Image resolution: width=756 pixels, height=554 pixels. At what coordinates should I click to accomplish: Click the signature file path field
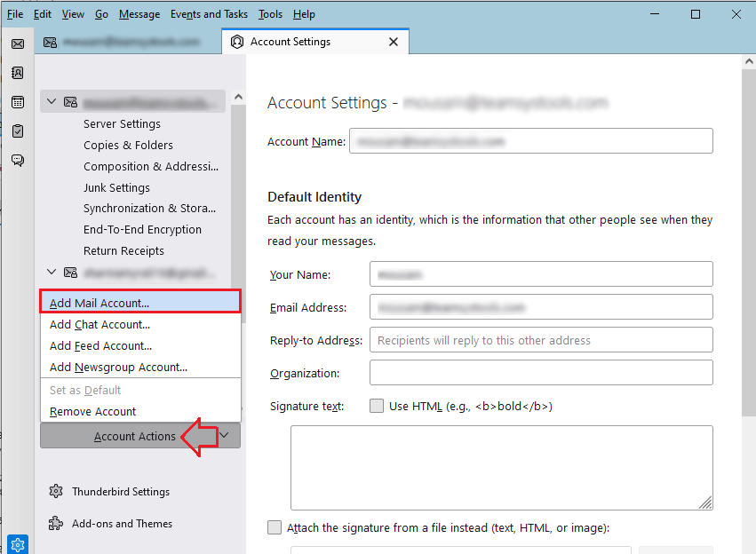(x=460, y=550)
